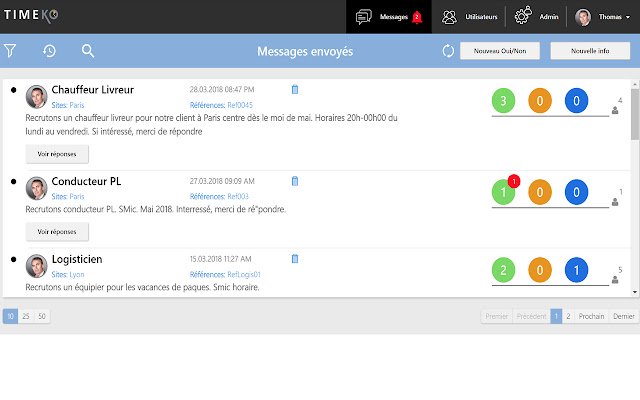
Task: Click date 28.03.2018 08:47 PM
Action: tap(222, 89)
